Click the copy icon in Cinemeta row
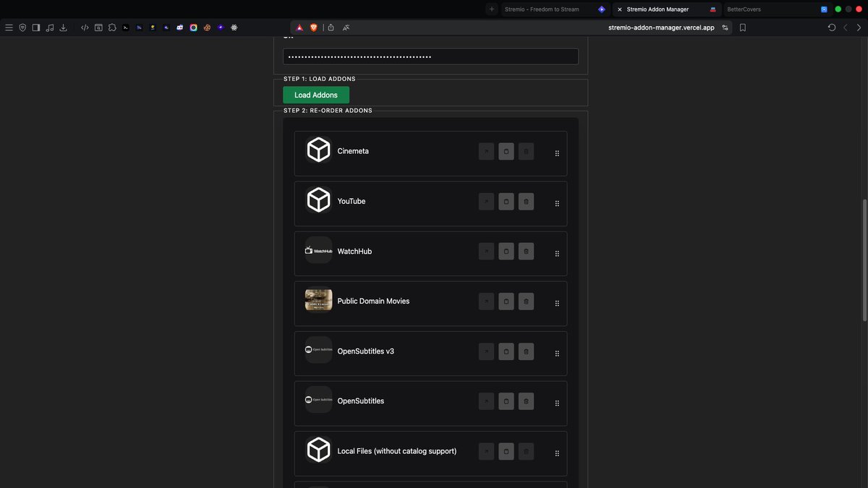The image size is (868, 488). point(506,151)
